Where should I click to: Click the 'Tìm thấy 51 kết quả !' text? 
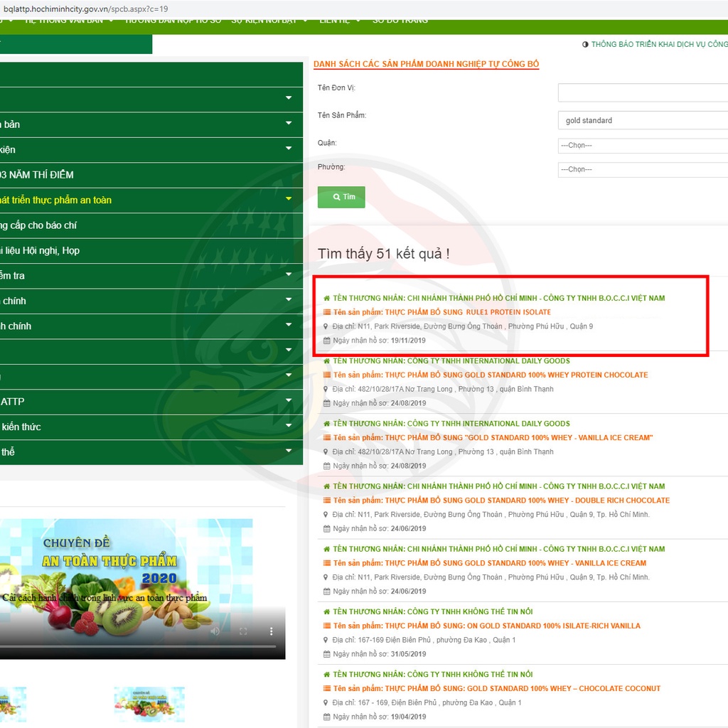click(383, 254)
